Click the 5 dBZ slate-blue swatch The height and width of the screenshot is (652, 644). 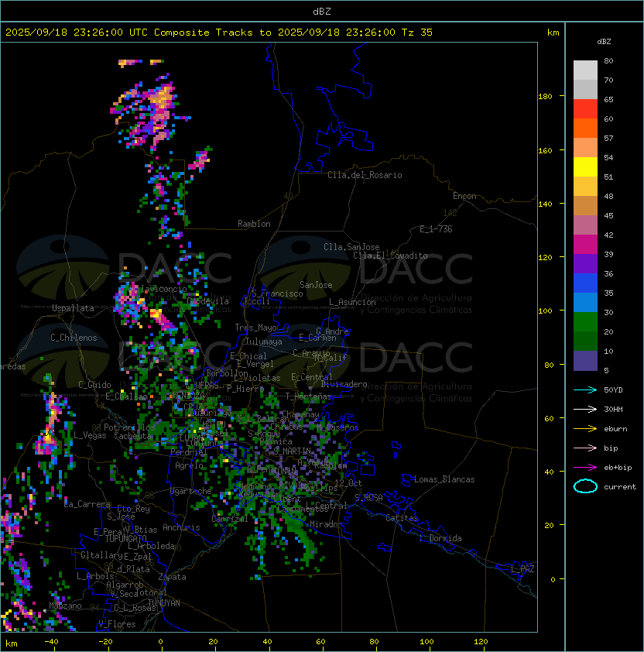[585, 361]
